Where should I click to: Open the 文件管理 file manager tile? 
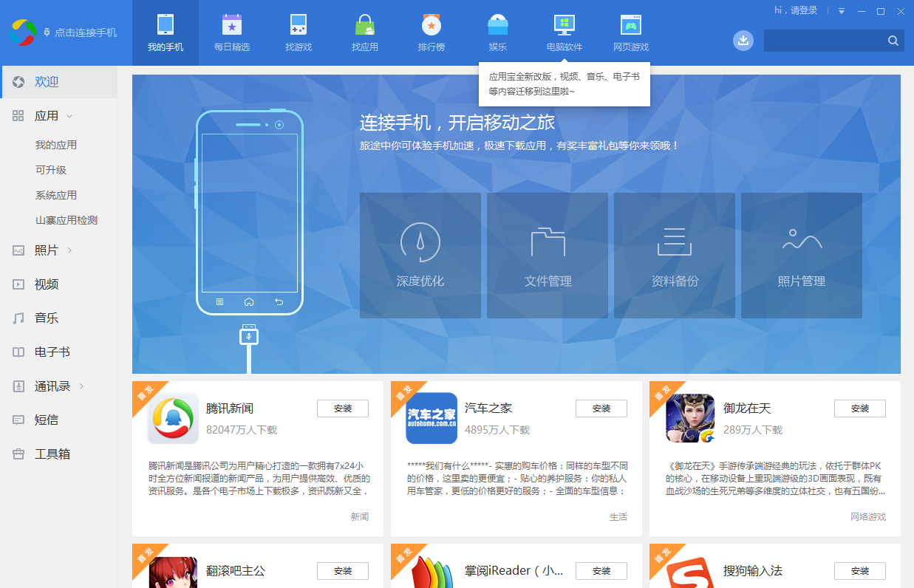pos(547,255)
